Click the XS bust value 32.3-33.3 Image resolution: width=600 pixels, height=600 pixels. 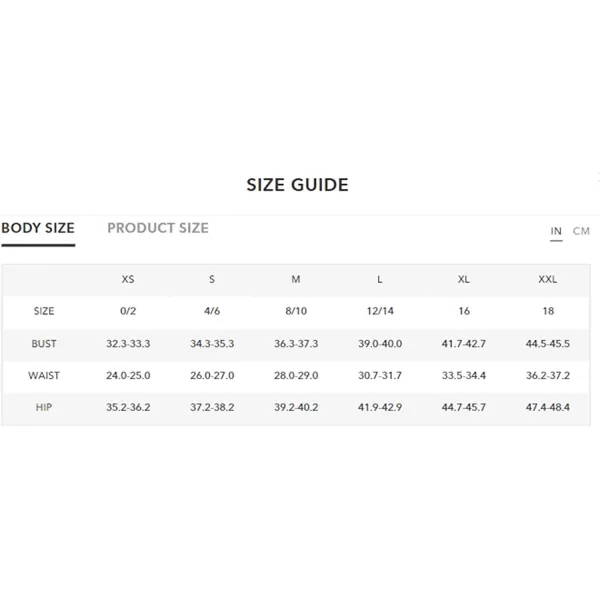tap(128, 344)
